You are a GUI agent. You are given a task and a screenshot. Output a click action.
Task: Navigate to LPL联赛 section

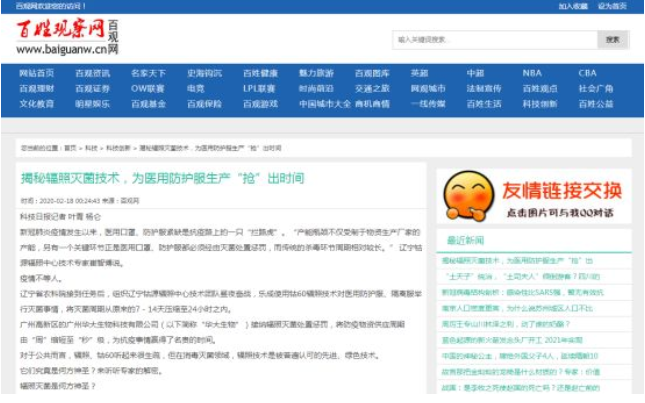coord(260,88)
